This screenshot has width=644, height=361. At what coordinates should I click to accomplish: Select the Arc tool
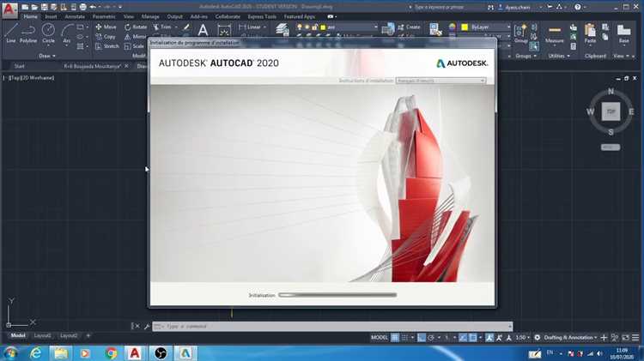click(66, 33)
